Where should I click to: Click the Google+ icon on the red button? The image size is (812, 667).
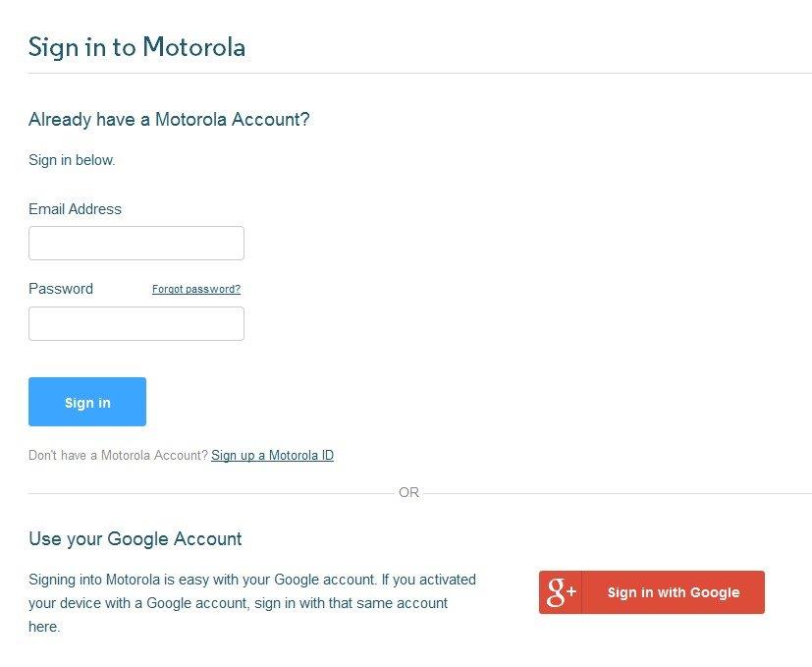561,592
